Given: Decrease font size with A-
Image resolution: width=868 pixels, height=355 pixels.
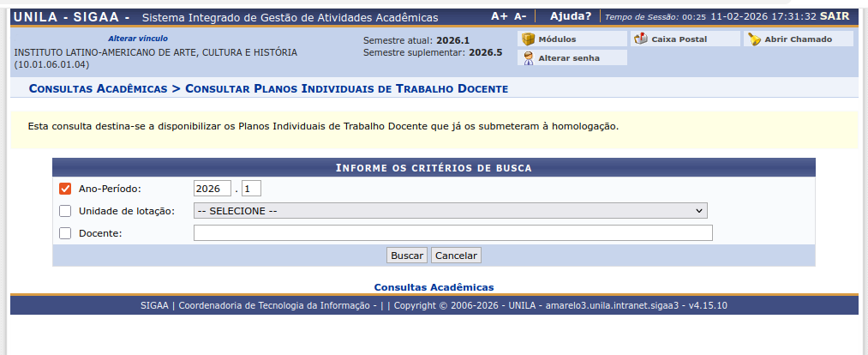Looking at the screenshot, I should coord(520,16).
